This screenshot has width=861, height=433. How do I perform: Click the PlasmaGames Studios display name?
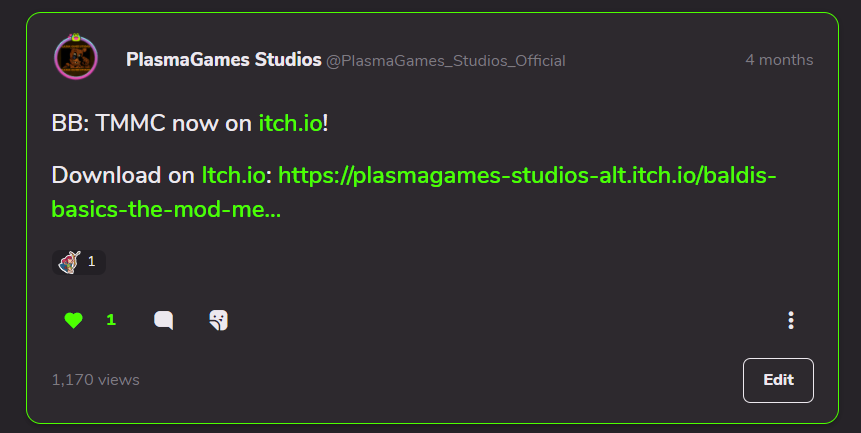[223, 60]
